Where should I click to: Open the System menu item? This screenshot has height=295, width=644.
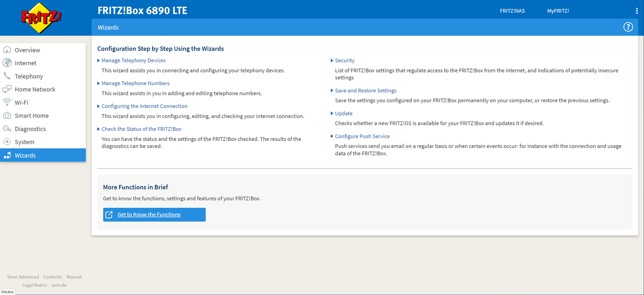coord(43,142)
